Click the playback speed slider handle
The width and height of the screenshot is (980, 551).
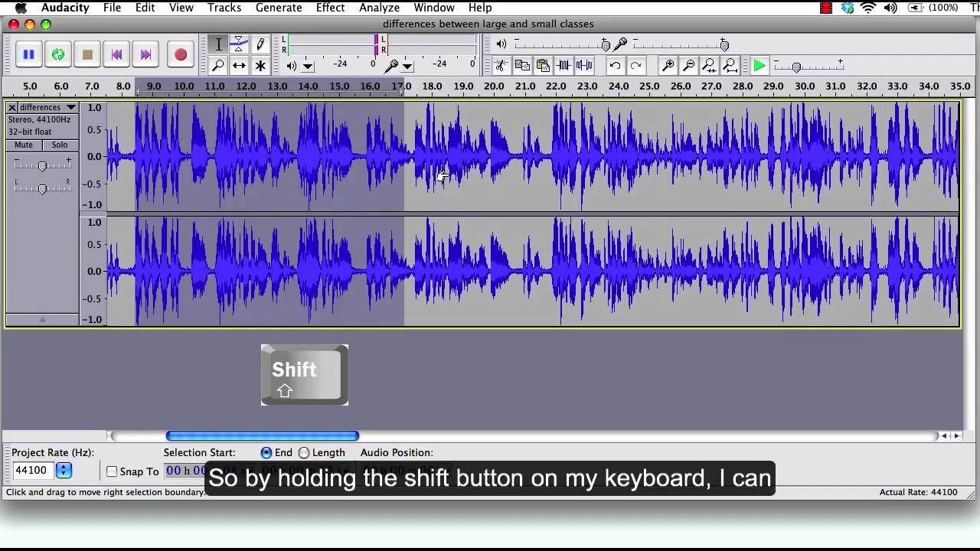(x=796, y=67)
